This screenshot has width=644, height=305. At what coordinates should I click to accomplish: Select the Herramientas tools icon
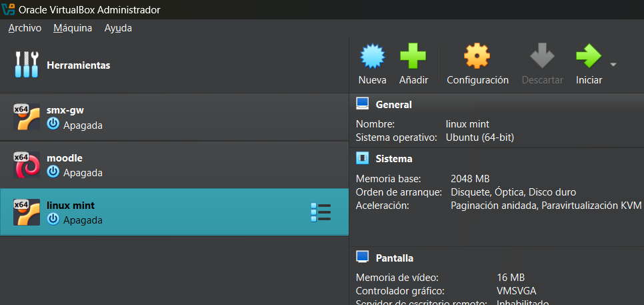(27, 65)
